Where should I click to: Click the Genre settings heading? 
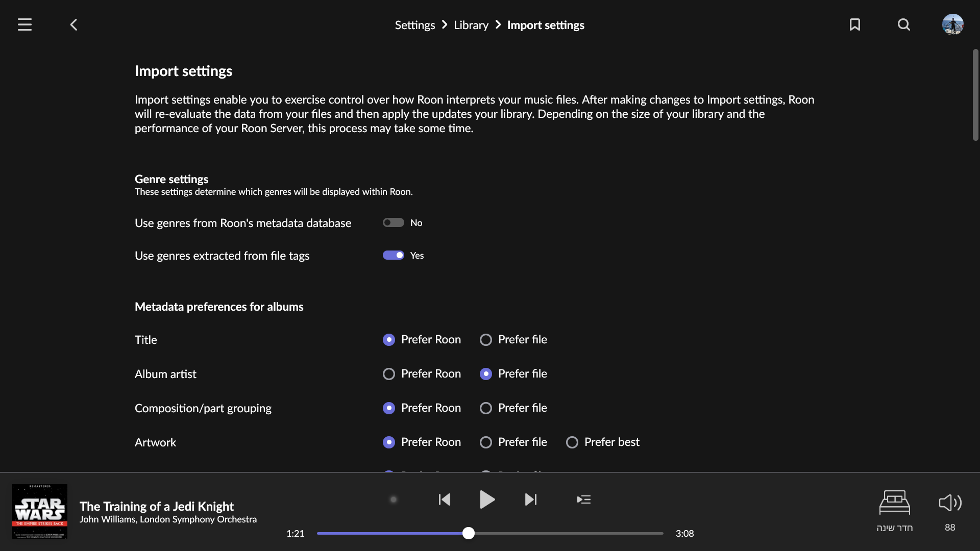171,179
